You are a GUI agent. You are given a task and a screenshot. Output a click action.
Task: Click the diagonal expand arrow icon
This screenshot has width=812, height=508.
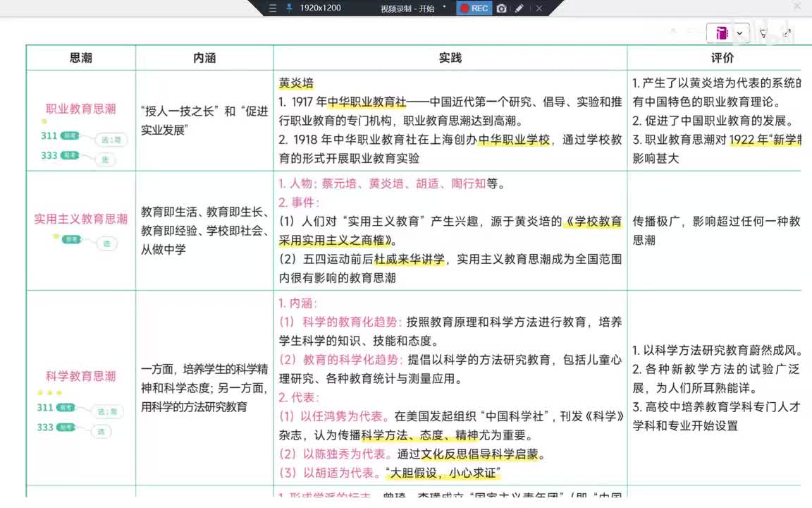point(787,32)
